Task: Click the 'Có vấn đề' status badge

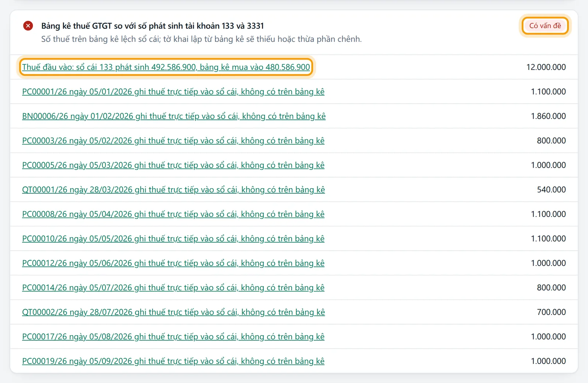Action: pyautogui.click(x=545, y=26)
